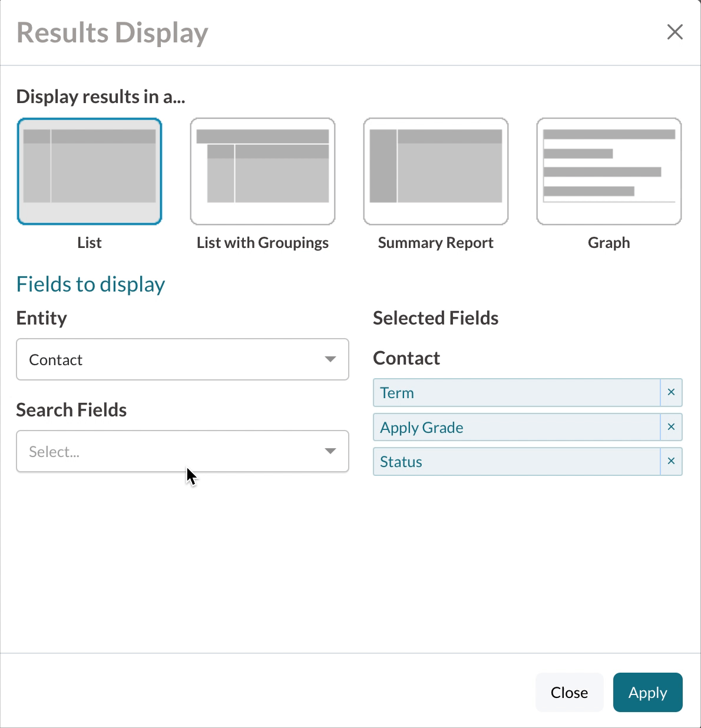Select the Term field pill

tap(397, 392)
